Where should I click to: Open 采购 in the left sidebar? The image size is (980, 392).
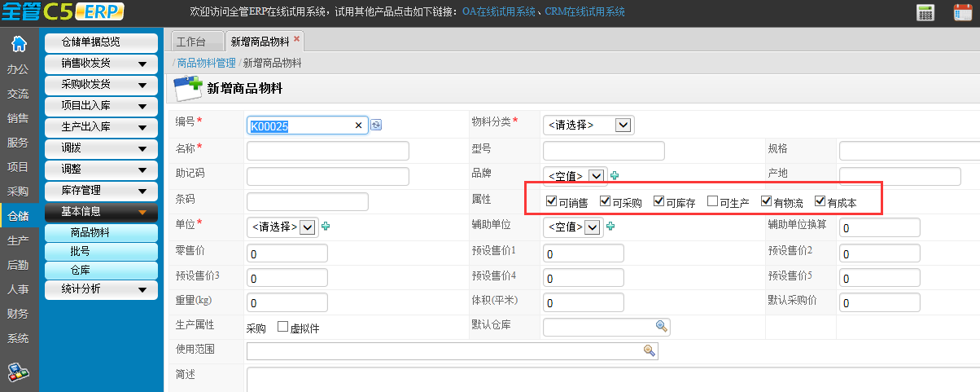(18, 192)
